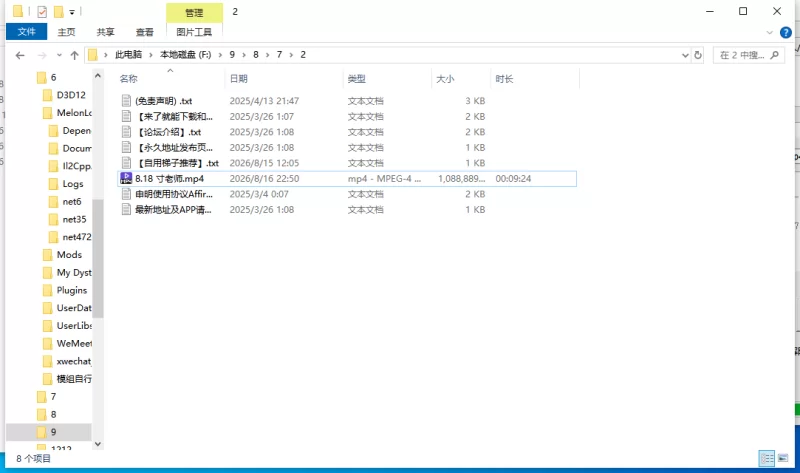The width and height of the screenshot is (800, 473).
Task: Expand the chevron after 此电脑 in path
Action: [x=151, y=55]
